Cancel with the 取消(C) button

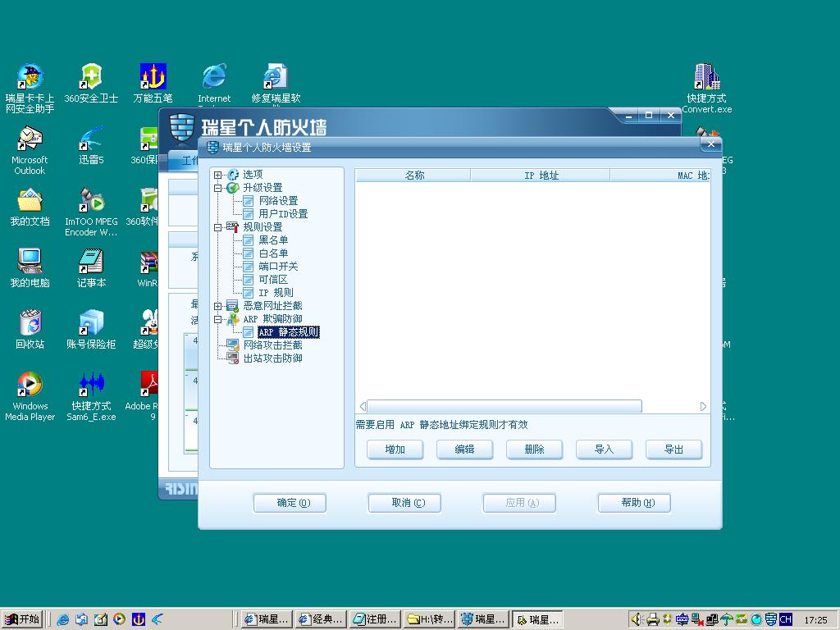click(404, 503)
